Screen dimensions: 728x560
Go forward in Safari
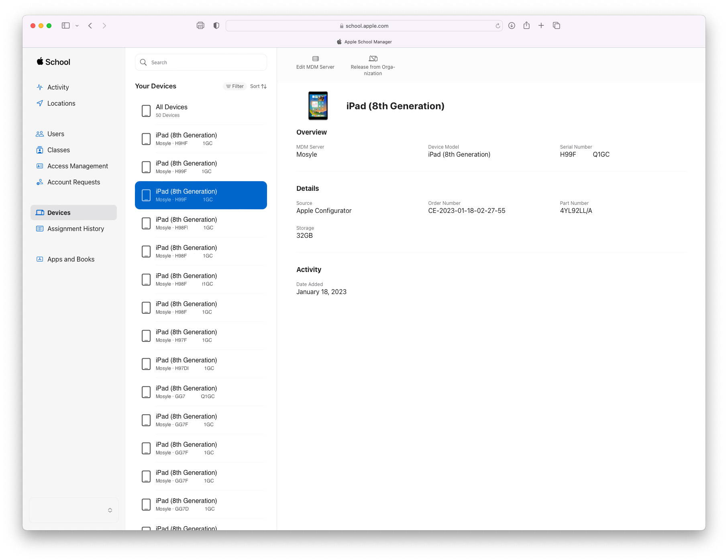click(104, 26)
